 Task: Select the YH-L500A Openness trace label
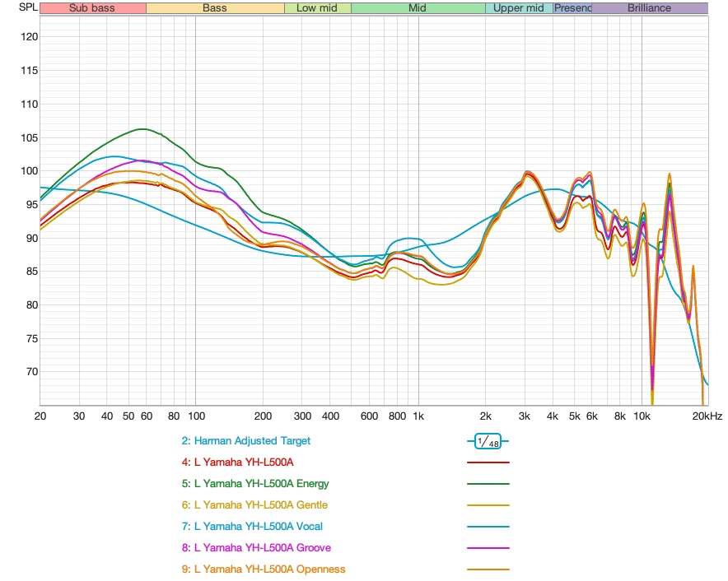pos(263,569)
